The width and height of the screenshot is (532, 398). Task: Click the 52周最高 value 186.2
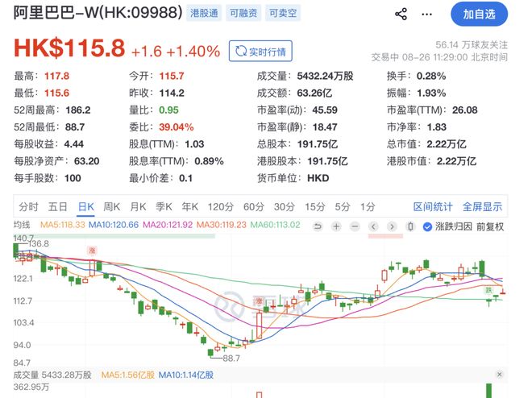coord(78,110)
